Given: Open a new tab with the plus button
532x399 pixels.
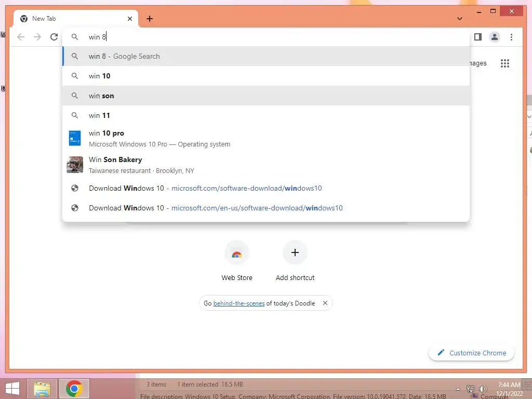Looking at the screenshot, I should coord(150,19).
